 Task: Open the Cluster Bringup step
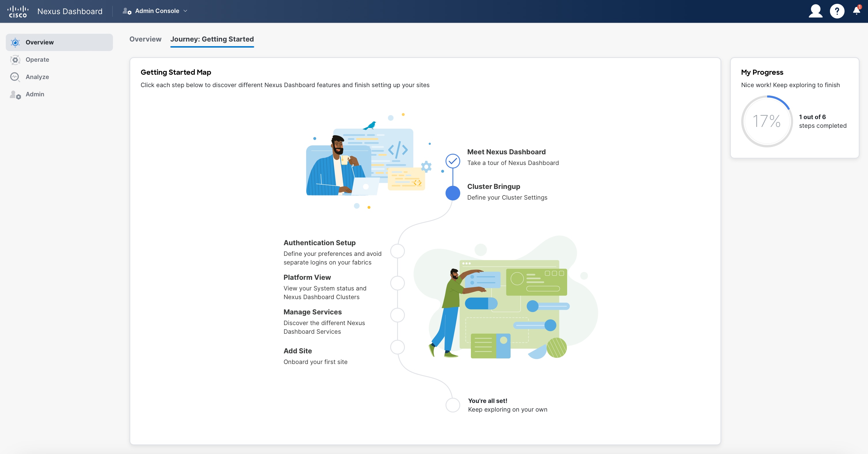[493, 187]
